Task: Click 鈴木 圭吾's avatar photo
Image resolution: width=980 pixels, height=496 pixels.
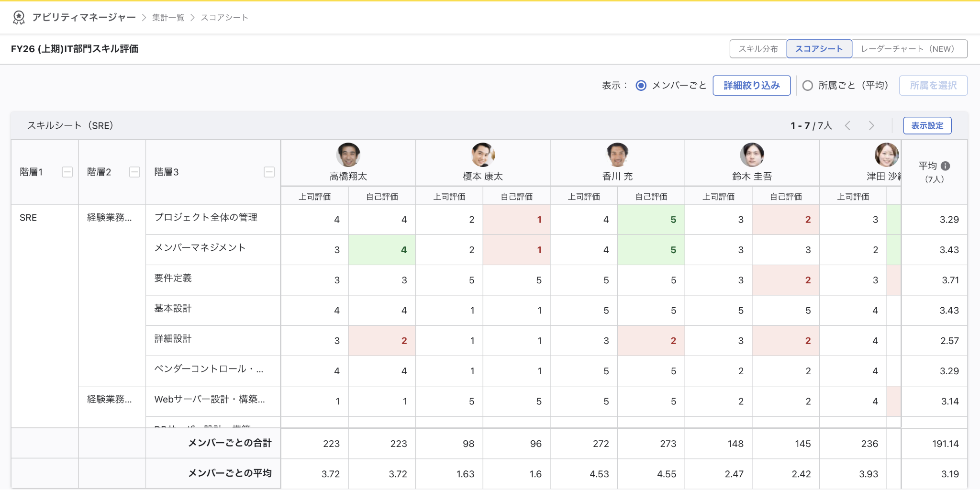Action: (752, 155)
